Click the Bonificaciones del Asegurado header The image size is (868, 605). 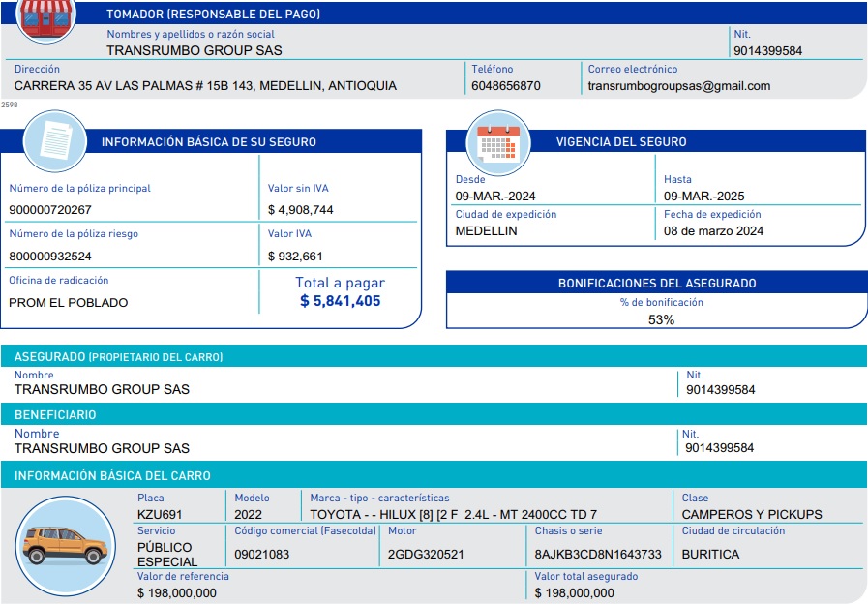[x=657, y=284]
